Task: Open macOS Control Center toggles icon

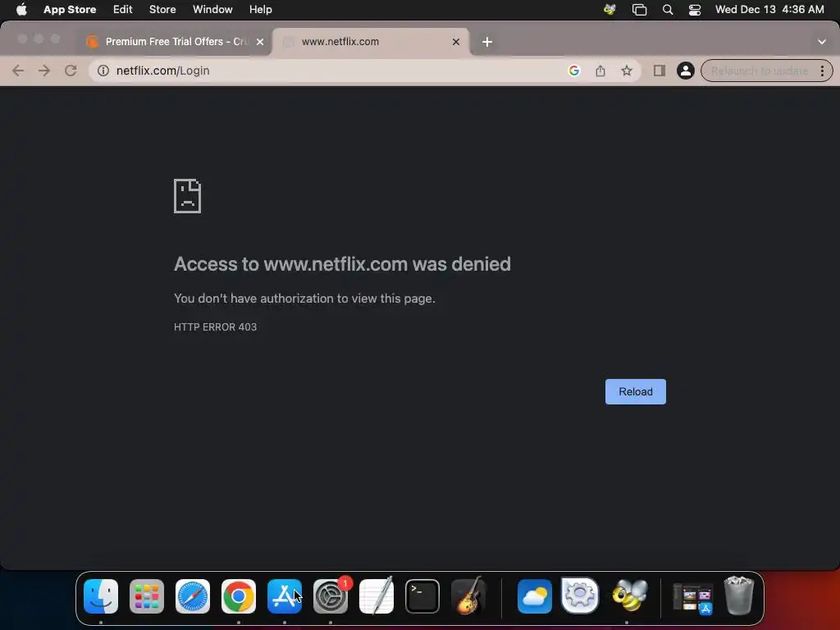Action: click(694, 10)
